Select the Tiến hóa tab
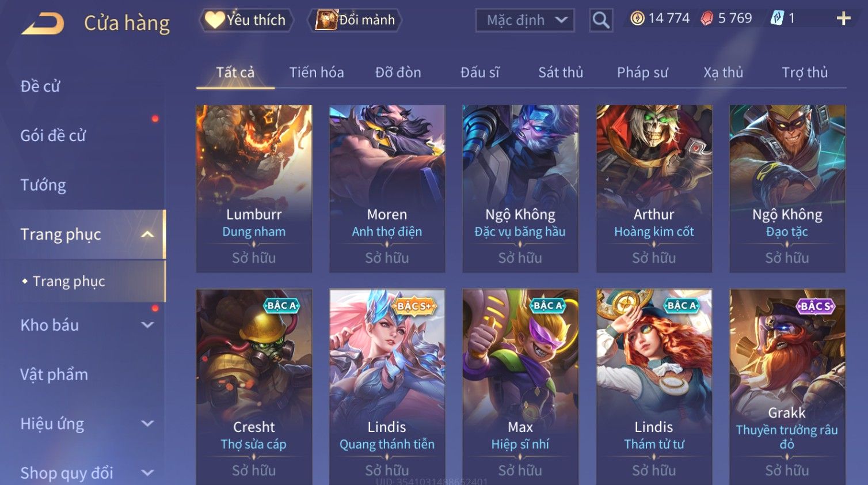The height and width of the screenshot is (485, 868). tap(317, 73)
